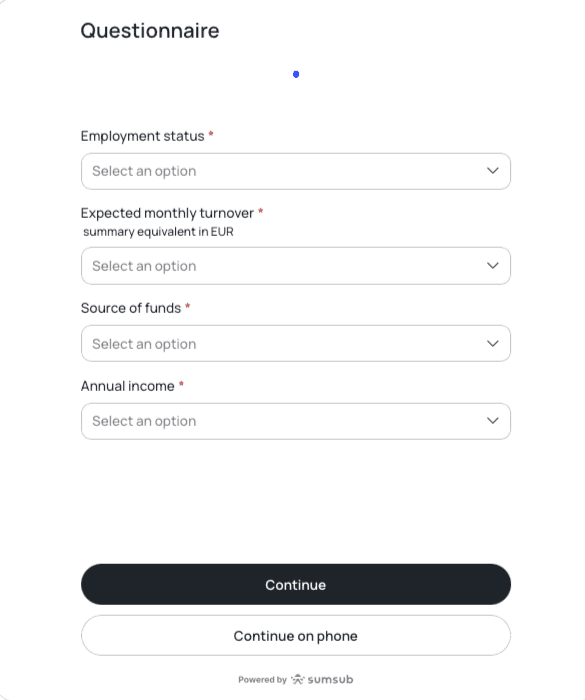Viewport: 585px width, 700px height.
Task: Open the Source of funds select field
Action: (296, 343)
